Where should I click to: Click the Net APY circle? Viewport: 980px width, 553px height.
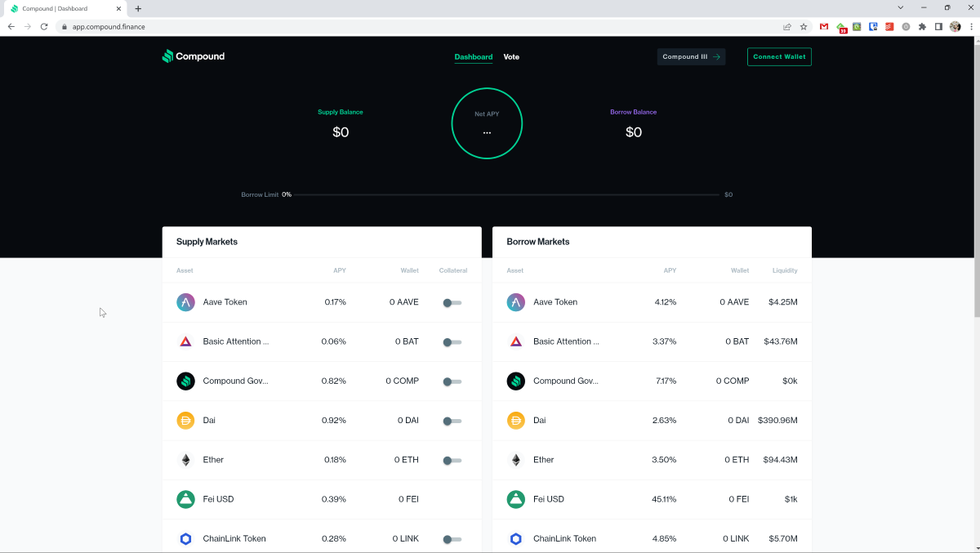pos(487,123)
